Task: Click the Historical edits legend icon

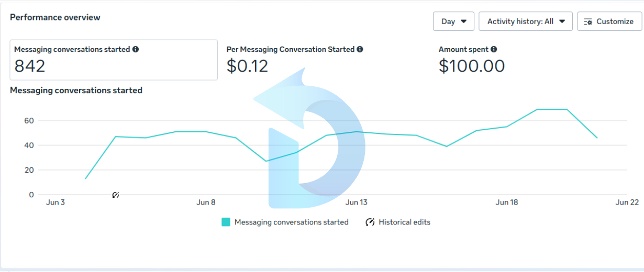Action: [370, 222]
